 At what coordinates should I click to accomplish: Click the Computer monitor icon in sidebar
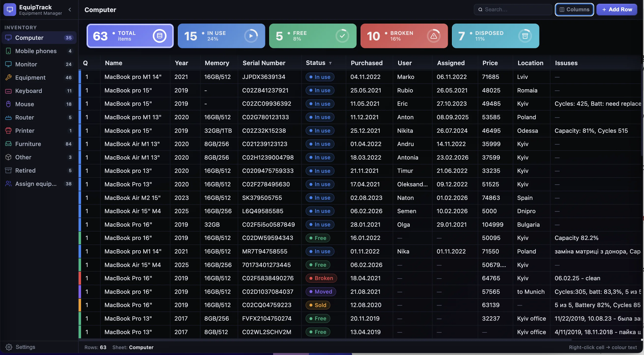tap(8, 38)
